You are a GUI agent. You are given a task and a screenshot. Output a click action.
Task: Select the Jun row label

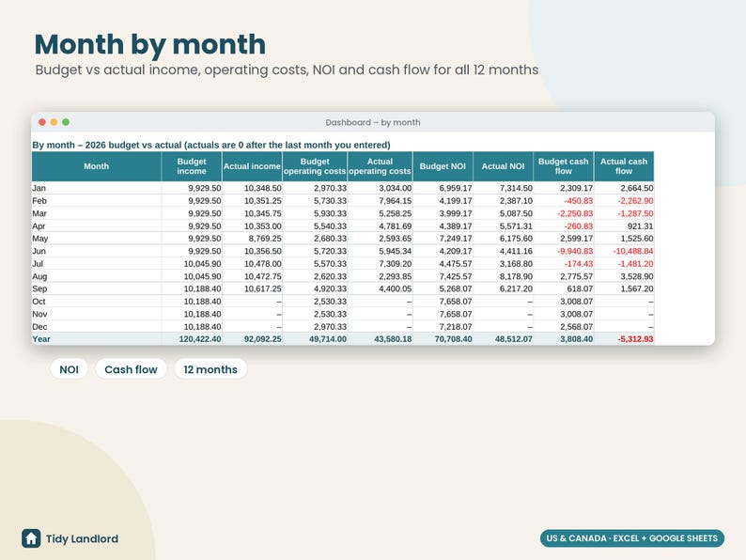[x=39, y=251]
